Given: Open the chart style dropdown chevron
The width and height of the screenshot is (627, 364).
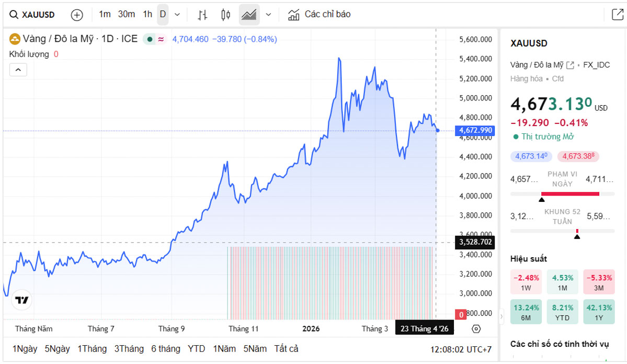Looking at the screenshot, I should (x=268, y=15).
